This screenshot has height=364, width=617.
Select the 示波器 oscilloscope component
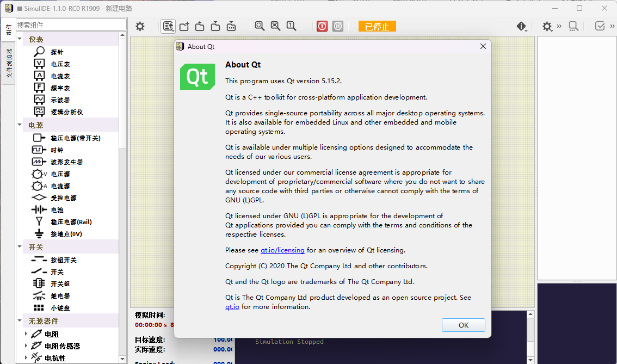pyautogui.click(x=60, y=100)
